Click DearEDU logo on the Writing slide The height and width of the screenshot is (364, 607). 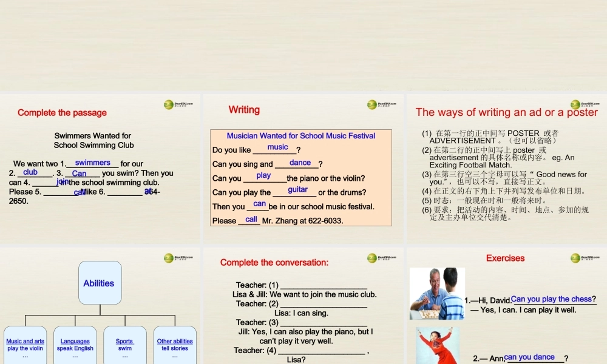click(x=381, y=104)
